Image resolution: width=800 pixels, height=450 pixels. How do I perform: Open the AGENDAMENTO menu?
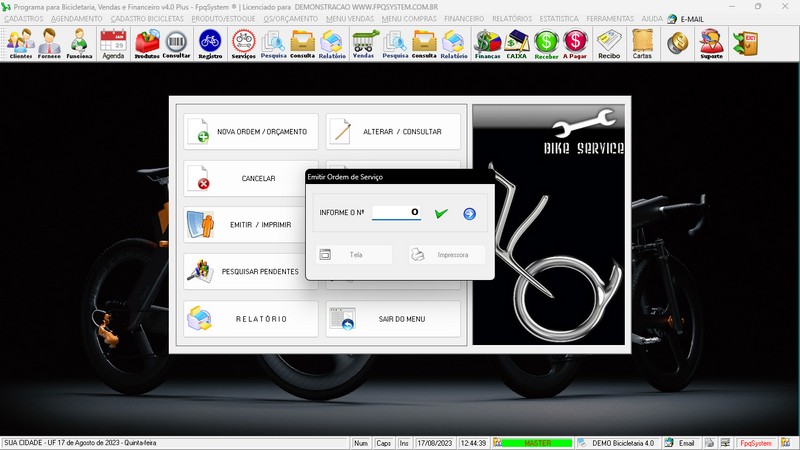coord(77,18)
